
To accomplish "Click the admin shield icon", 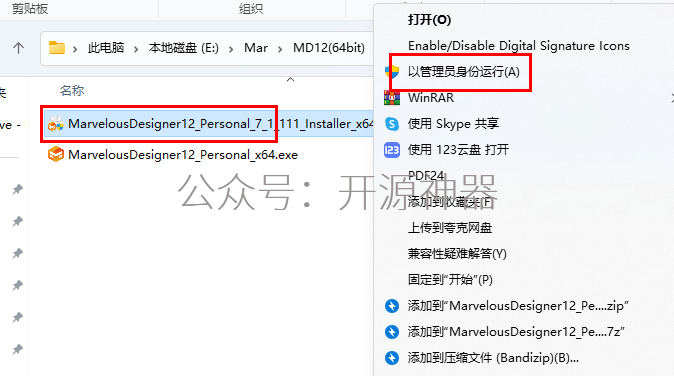I will (392, 72).
